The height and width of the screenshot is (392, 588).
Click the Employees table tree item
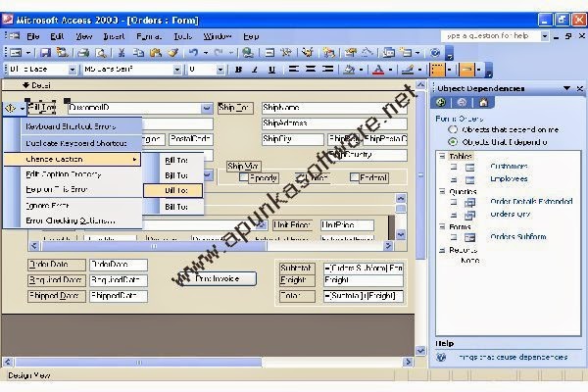coord(509,179)
